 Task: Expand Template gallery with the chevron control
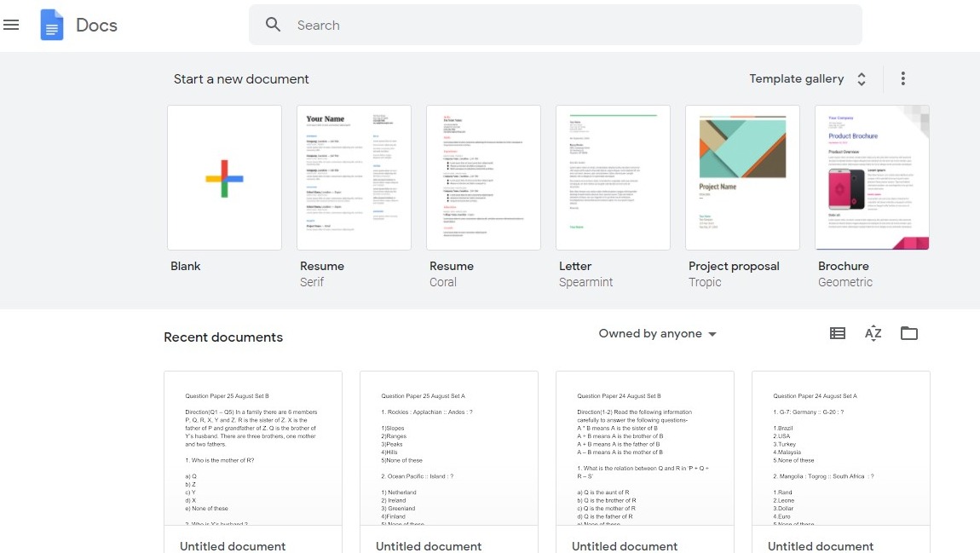861,78
